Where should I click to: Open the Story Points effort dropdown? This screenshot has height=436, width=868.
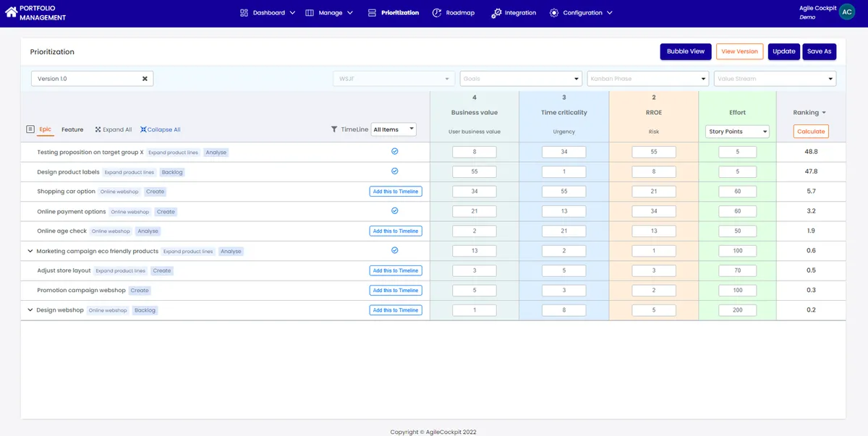click(x=737, y=132)
